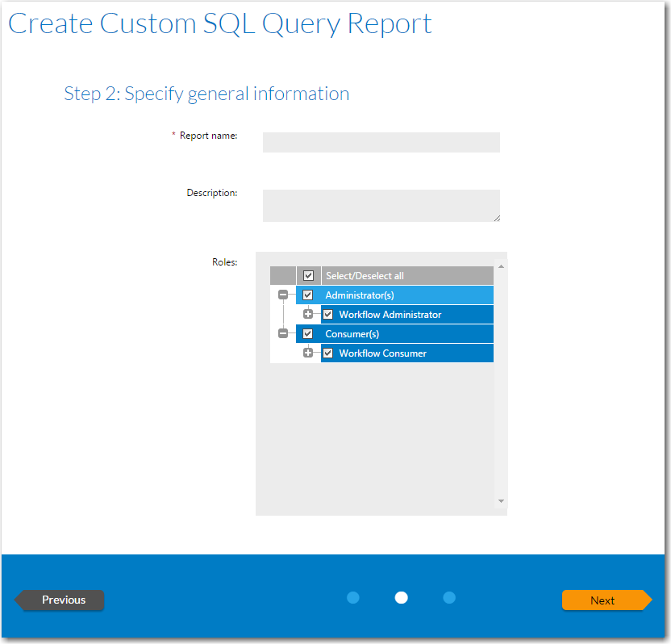
Task: Select the Workflow Consumer row label
Action: (x=383, y=353)
